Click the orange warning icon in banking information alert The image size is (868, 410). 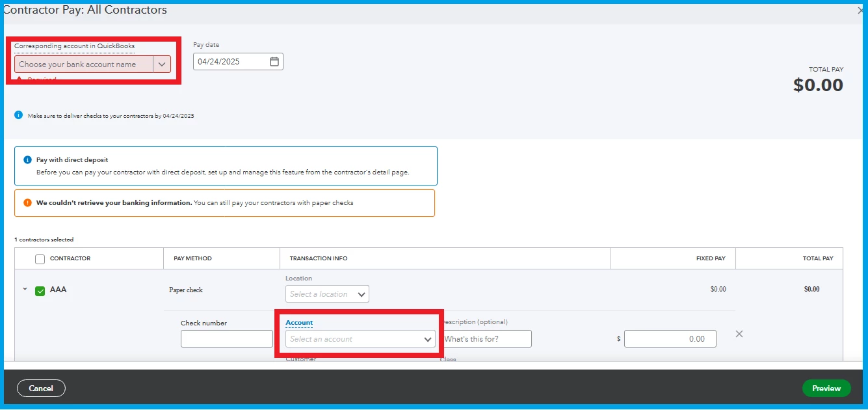(27, 202)
